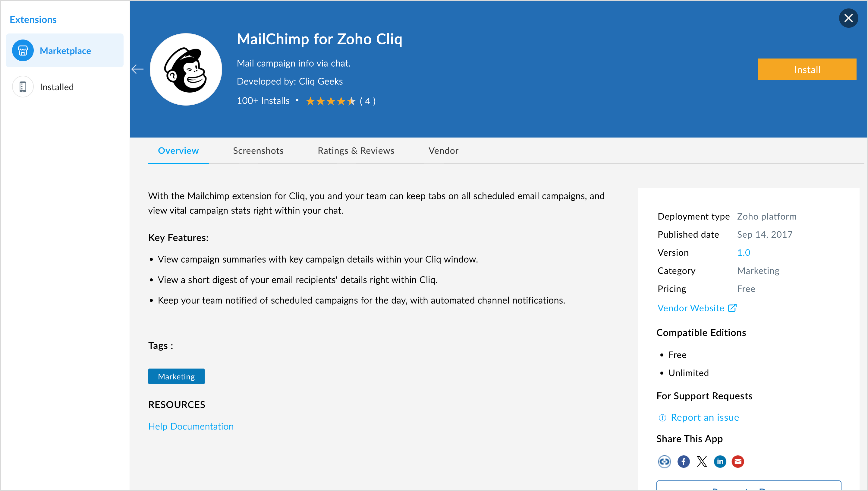Click the back arrow icon

pos(137,69)
